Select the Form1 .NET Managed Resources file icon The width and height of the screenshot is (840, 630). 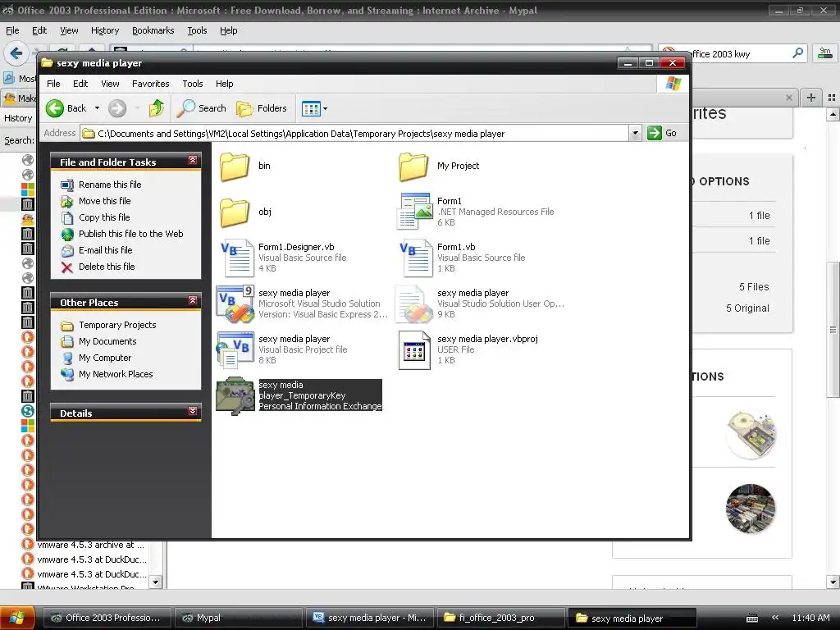click(414, 212)
